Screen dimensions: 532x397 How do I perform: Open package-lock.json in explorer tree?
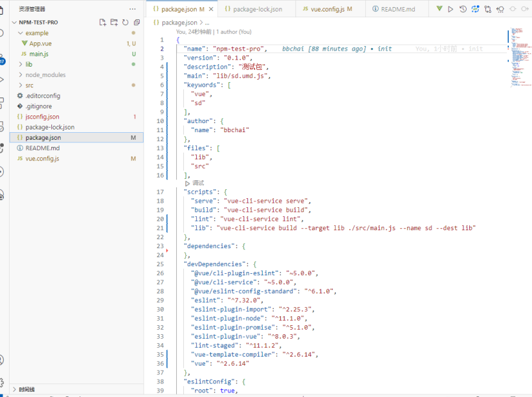[50, 127]
